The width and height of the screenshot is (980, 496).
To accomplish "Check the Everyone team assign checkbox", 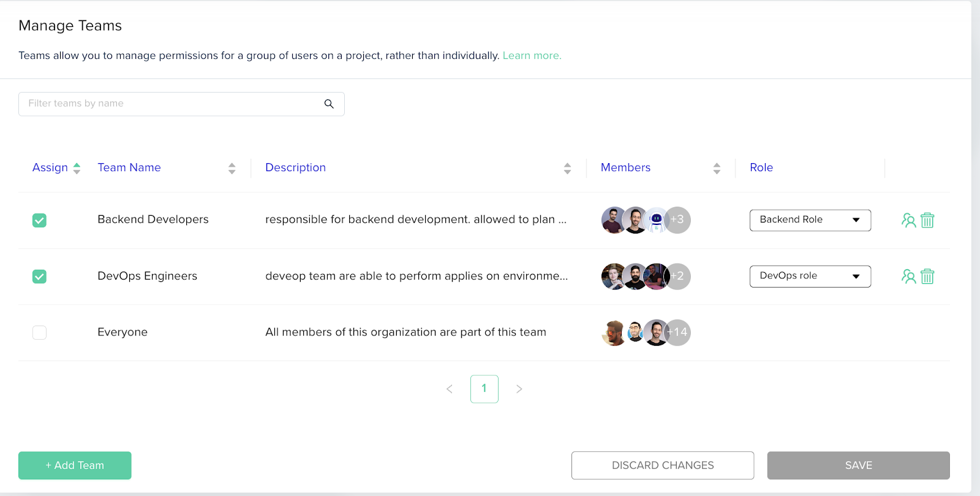I will [39, 332].
